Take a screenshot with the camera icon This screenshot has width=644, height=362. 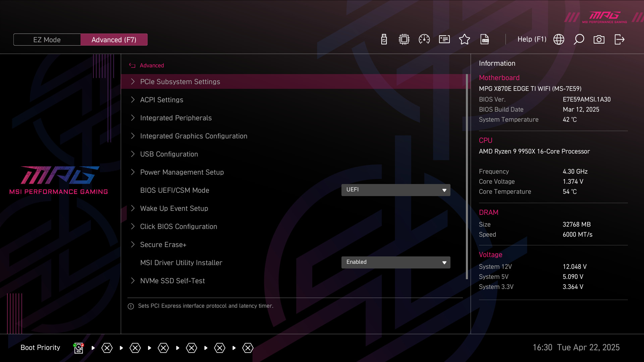[599, 40]
